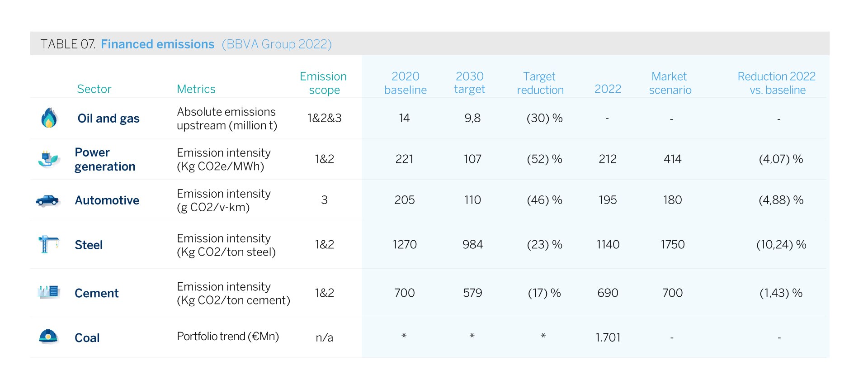Screen dimensions: 868x385
Task: Click the 'Emission scope' column header
Action: [x=324, y=83]
